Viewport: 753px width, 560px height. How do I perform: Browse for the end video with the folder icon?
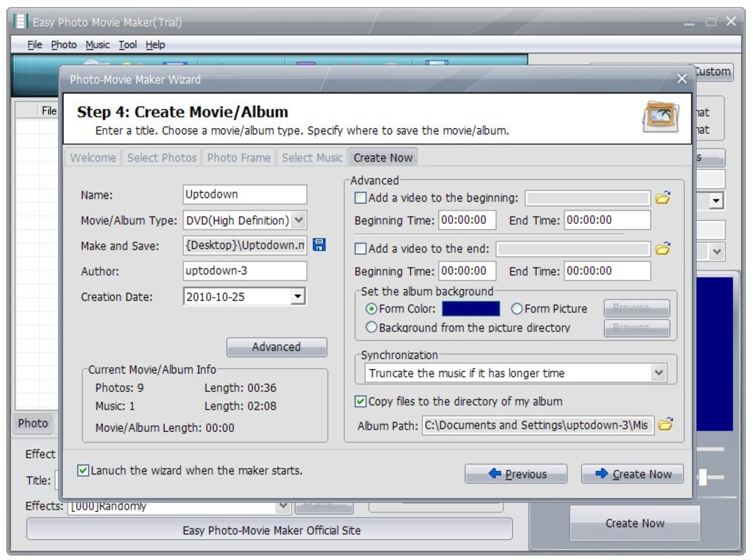[x=663, y=248]
